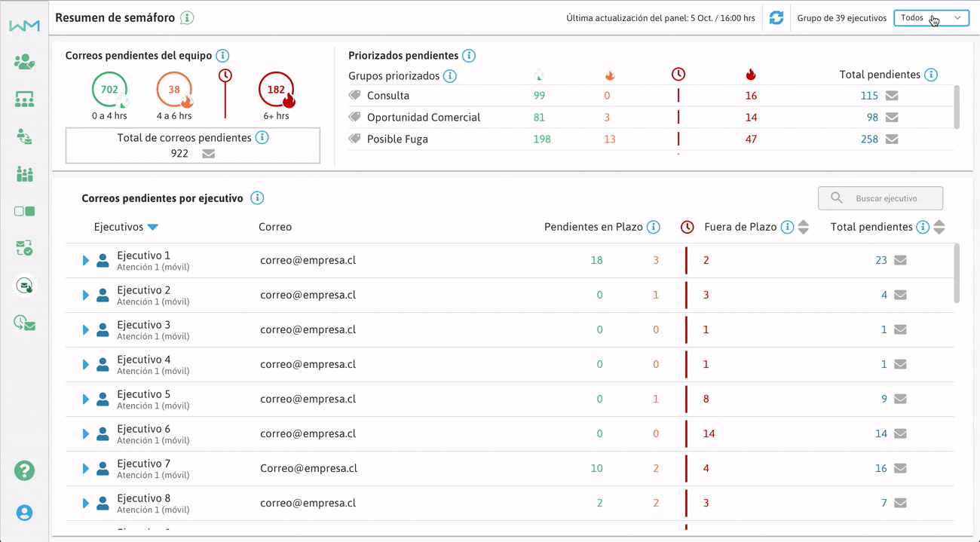The width and height of the screenshot is (980, 542).
Task: Click envelope icon in Posible Fuga row
Action: click(x=892, y=139)
